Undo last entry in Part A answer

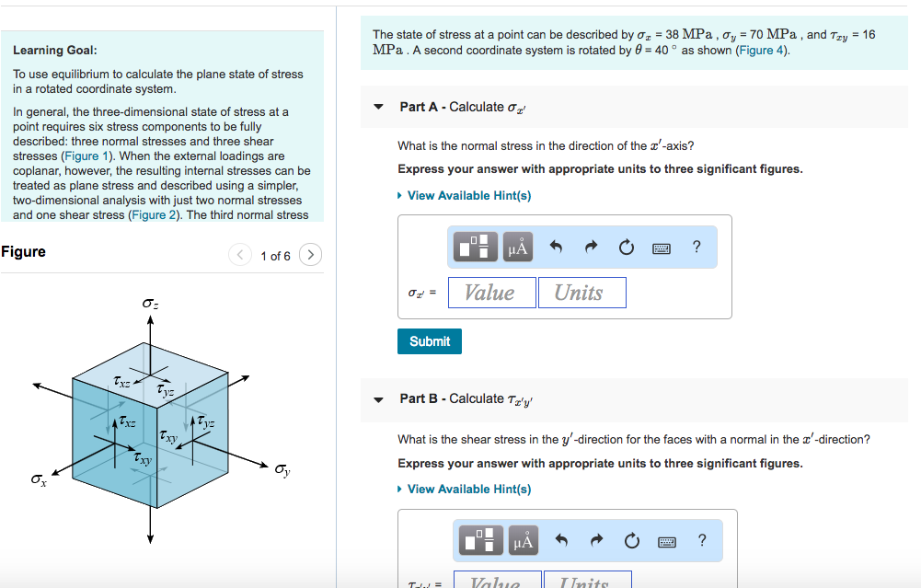pos(556,247)
